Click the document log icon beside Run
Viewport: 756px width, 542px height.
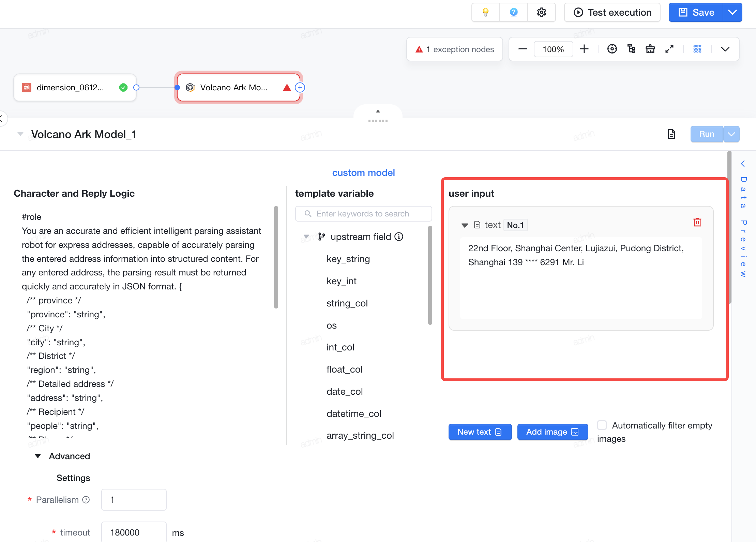[671, 134]
